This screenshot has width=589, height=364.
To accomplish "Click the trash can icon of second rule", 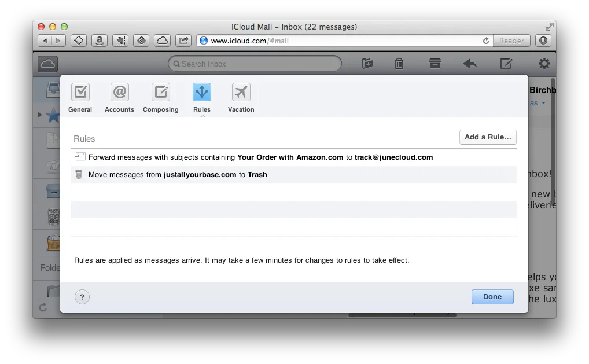I will (x=79, y=174).
